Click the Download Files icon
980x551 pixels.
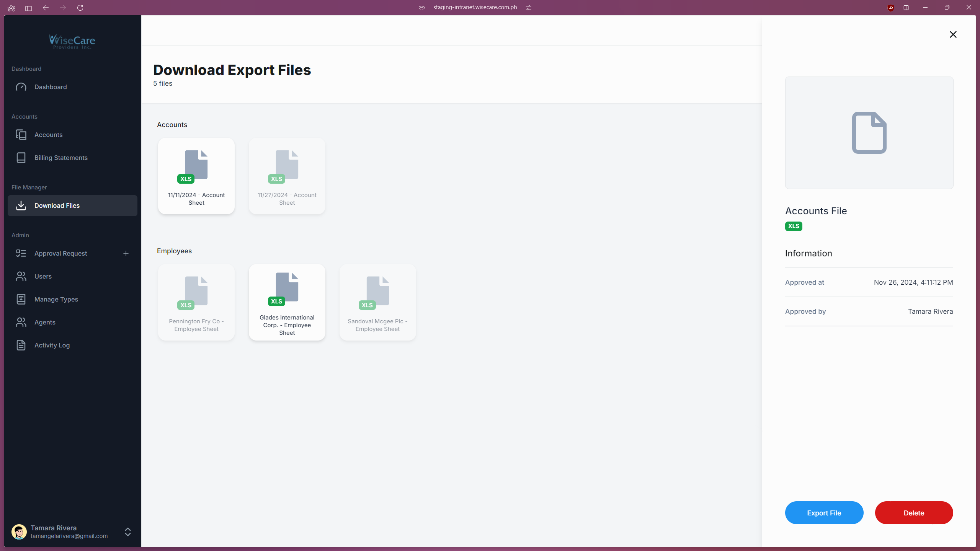tap(21, 205)
